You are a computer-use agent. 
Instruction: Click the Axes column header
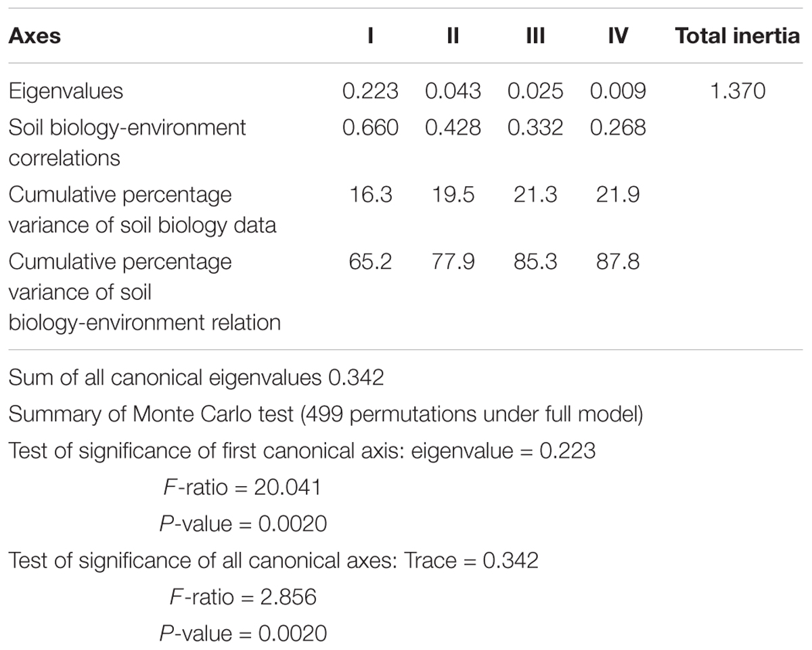35,36
